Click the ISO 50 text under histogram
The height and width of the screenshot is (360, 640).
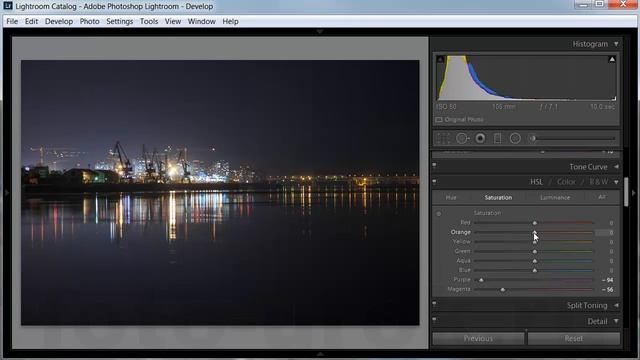[446, 107]
